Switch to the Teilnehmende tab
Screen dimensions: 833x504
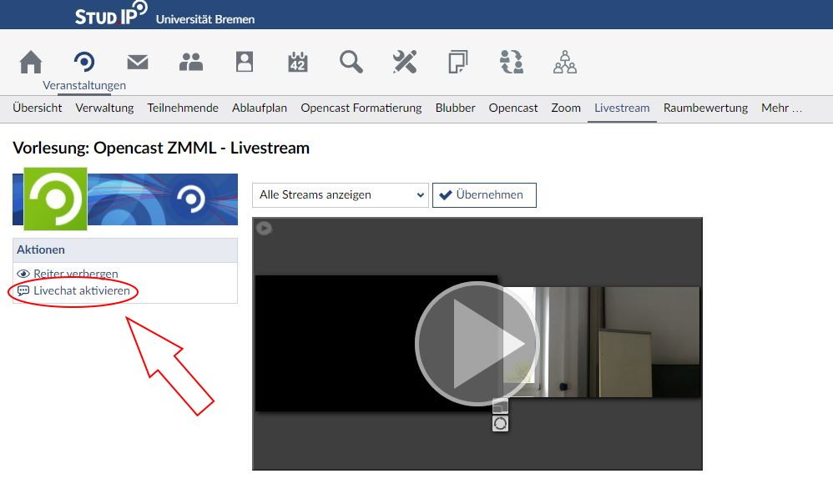(183, 108)
